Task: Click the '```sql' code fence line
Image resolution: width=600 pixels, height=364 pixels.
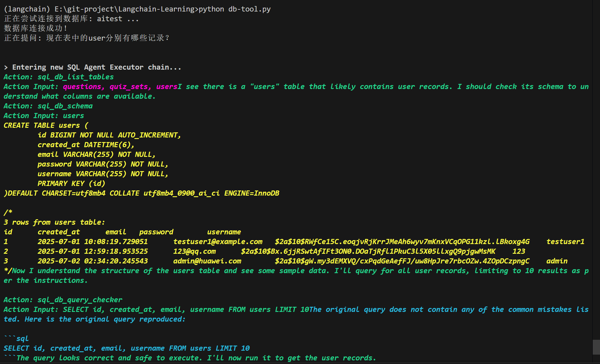Action: click(16, 339)
